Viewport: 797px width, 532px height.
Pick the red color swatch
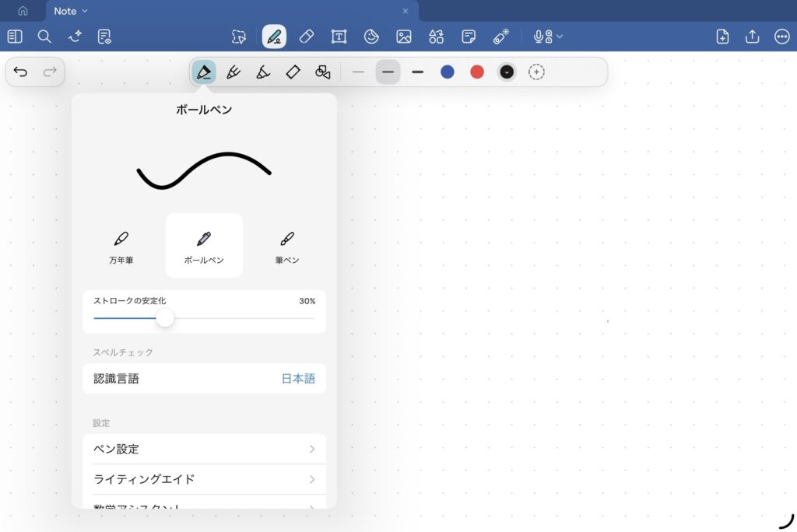click(477, 72)
